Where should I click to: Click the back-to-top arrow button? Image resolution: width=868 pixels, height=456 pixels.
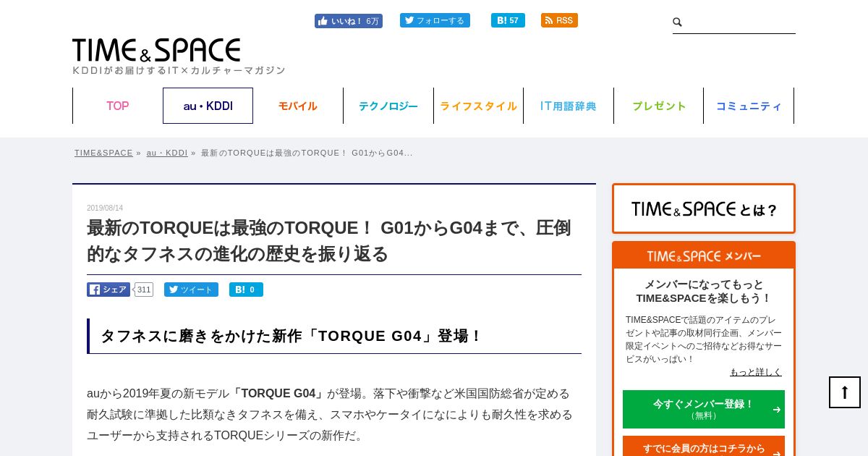point(845,392)
